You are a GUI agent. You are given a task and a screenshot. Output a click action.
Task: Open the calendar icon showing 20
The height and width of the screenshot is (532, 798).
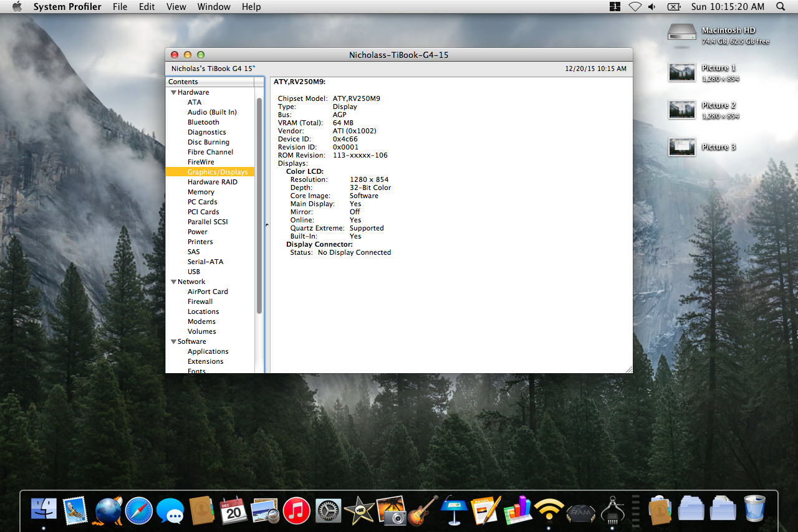point(234,511)
